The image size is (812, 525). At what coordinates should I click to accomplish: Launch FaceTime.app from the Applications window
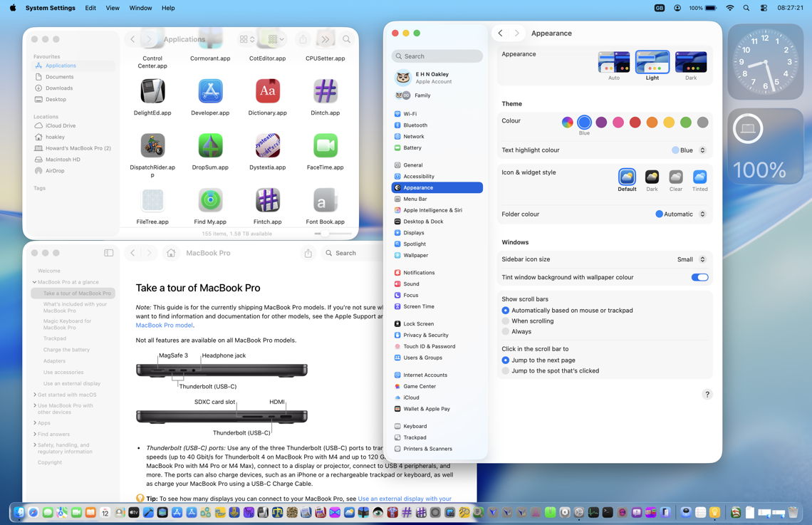pos(325,146)
